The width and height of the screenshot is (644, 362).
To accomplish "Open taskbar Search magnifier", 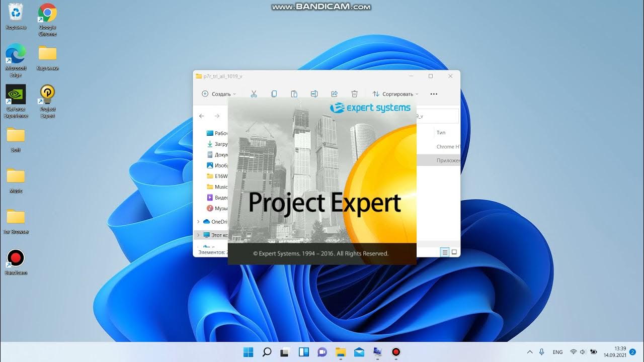I will pos(267,352).
